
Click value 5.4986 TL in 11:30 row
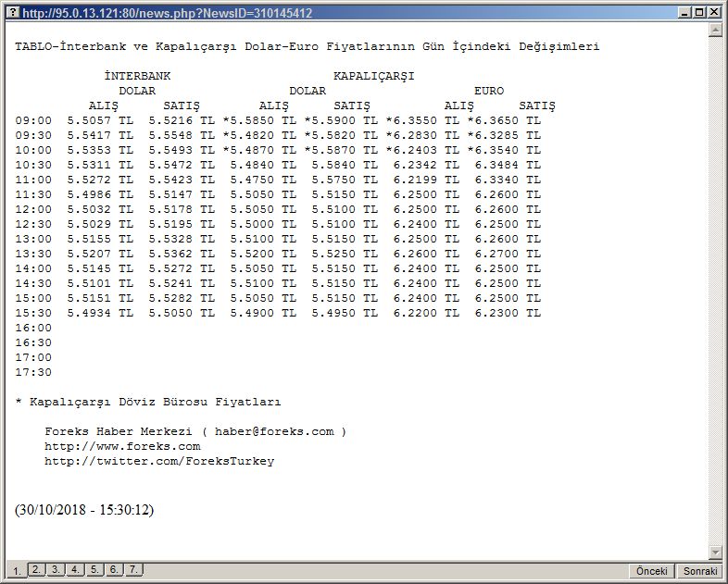click(x=100, y=195)
